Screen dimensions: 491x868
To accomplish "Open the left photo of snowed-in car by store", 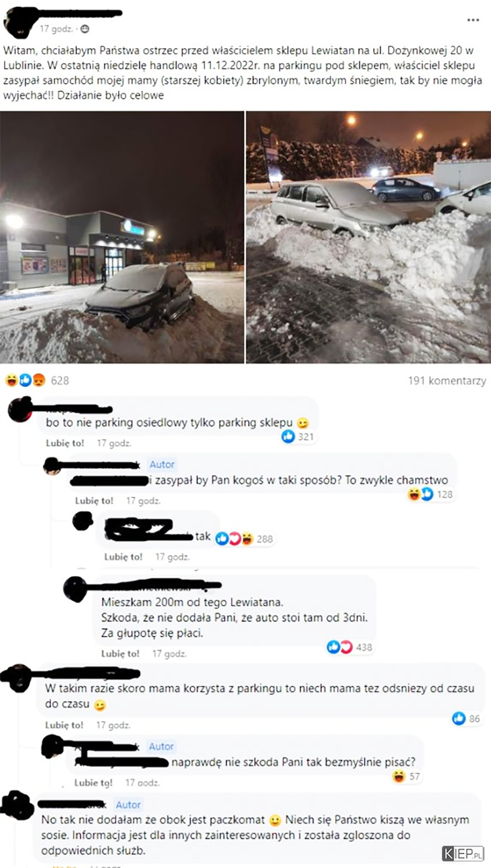I will click(x=122, y=238).
